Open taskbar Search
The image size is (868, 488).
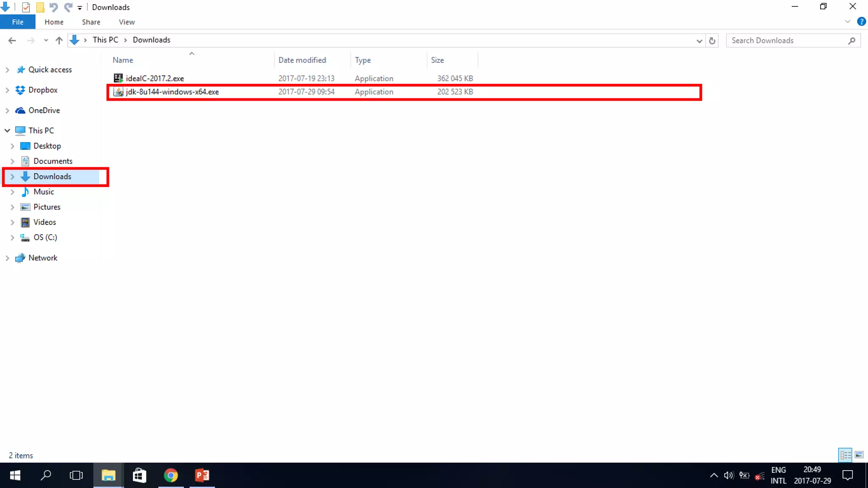pos(46,475)
